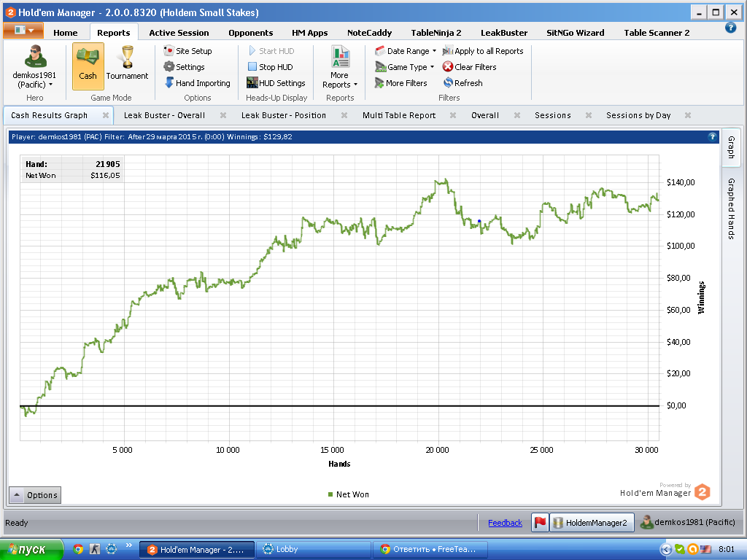Click the Start HUD play icon
The image size is (747, 560).
(252, 50)
